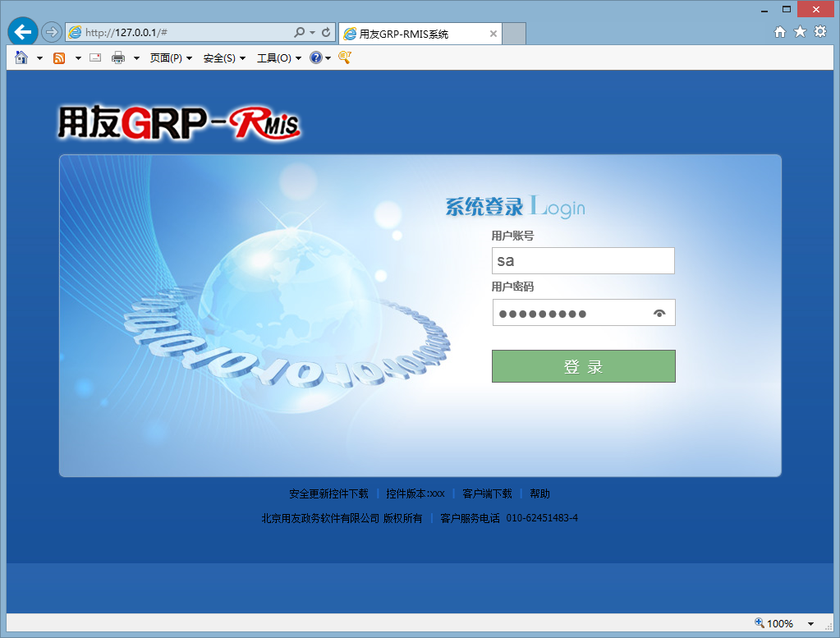Click the 客户服务电话 010-62451483-4 text
The image size is (840, 638).
[x=509, y=518]
